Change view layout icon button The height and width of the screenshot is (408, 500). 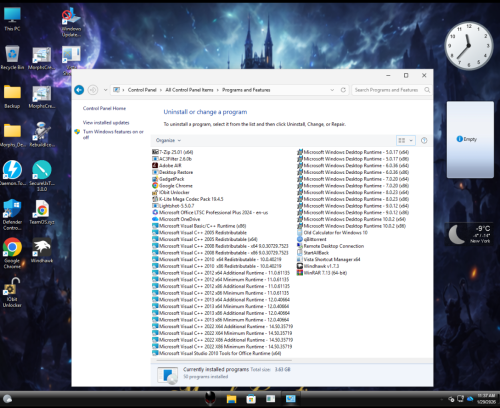[402, 140]
